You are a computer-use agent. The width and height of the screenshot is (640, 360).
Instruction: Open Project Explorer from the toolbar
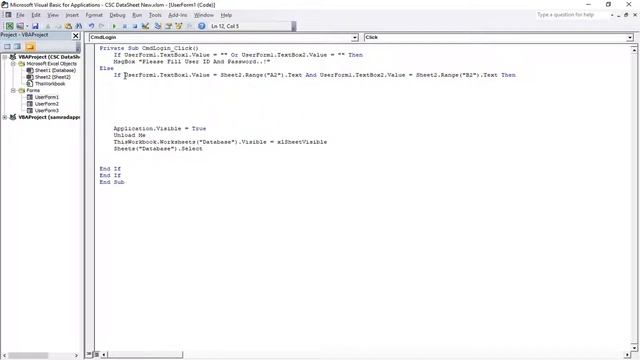point(158,26)
